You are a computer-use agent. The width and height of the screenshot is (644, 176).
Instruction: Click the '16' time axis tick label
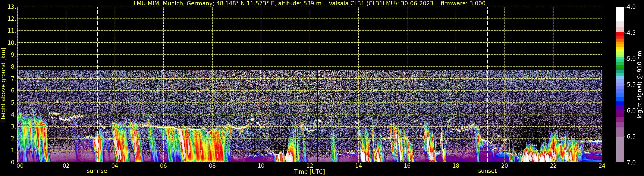pos(407,166)
